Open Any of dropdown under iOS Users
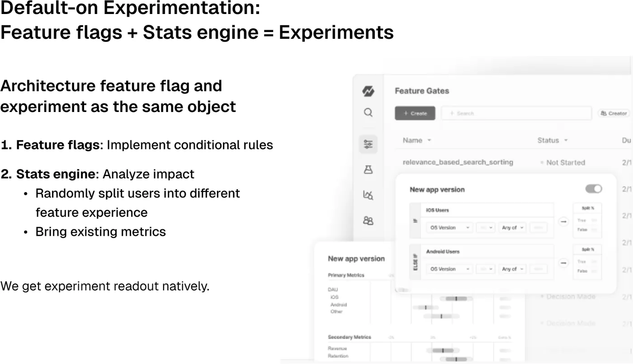This screenshot has width=633, height=364. 513,228
